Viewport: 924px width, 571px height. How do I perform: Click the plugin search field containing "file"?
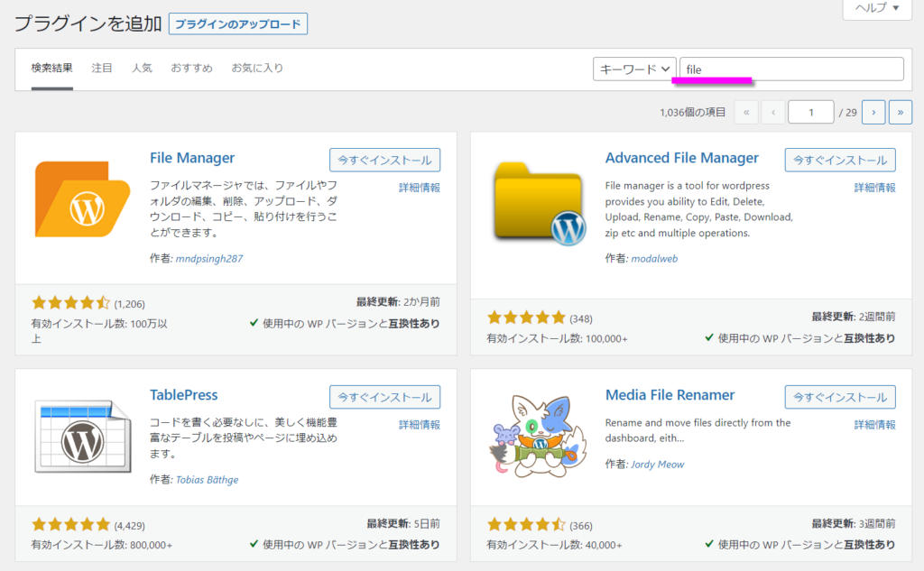point(791,69)
